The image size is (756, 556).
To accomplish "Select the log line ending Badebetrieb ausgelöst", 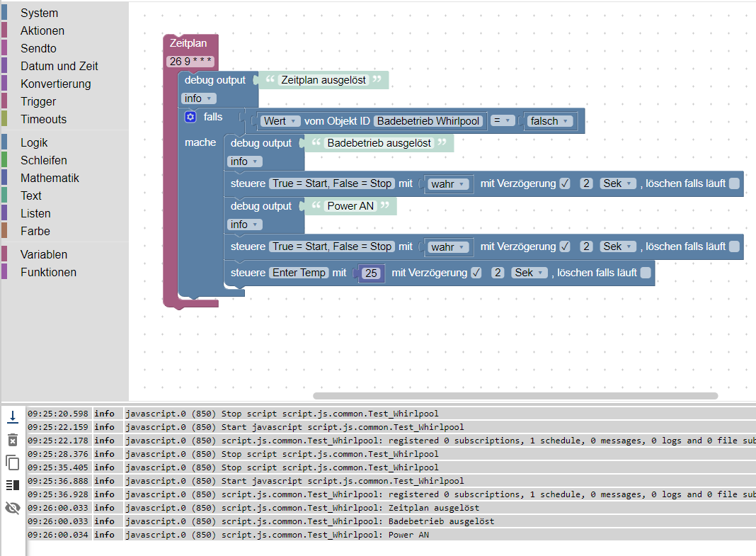I will (391, 521).
